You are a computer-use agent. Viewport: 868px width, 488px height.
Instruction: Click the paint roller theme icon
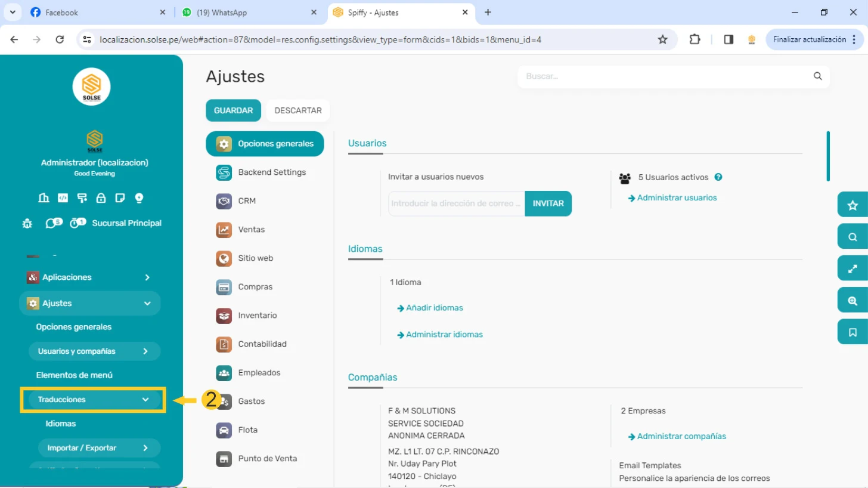pos(82,198)
